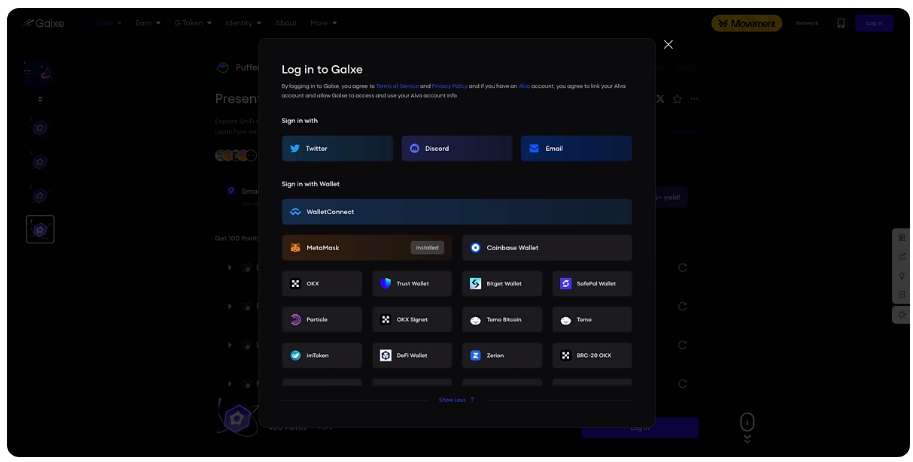Open the Alva link in the agreement text
This screenshot has height=462, width=913.
click(524, 86)
